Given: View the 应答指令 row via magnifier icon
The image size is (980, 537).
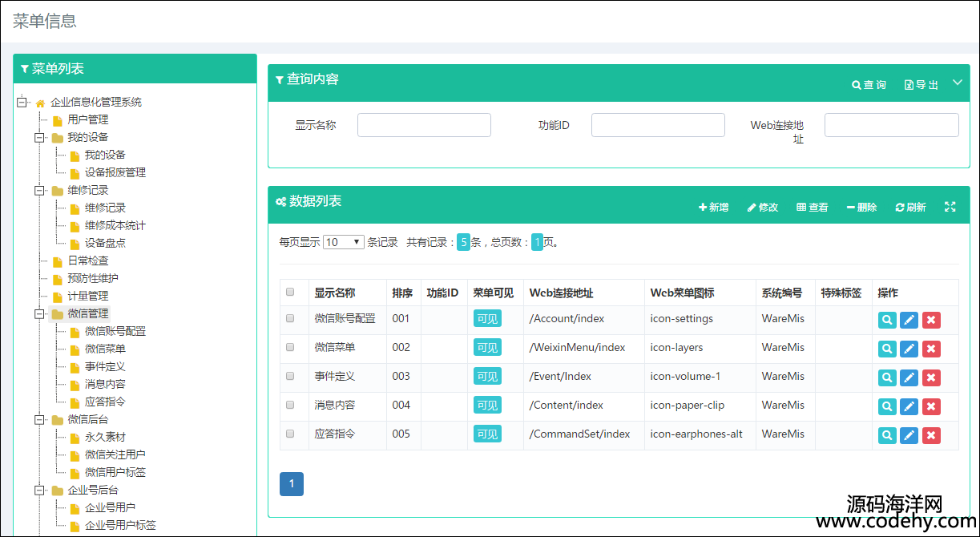Looking at the screenshot, I should coord(887,435).
